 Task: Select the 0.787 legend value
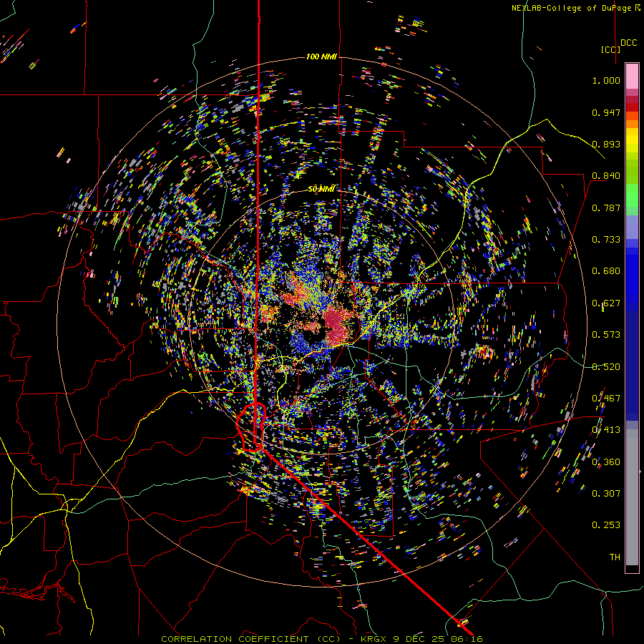[606, 208]
